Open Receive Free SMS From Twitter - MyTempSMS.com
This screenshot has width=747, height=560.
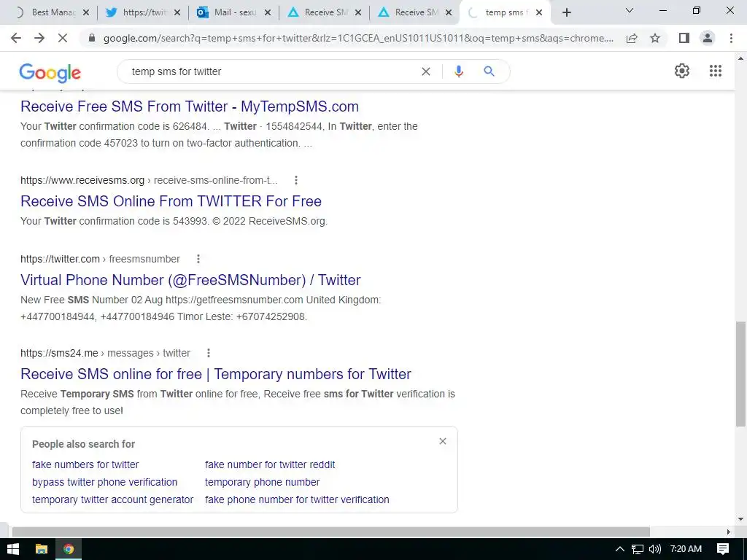(x=190, y=106)
